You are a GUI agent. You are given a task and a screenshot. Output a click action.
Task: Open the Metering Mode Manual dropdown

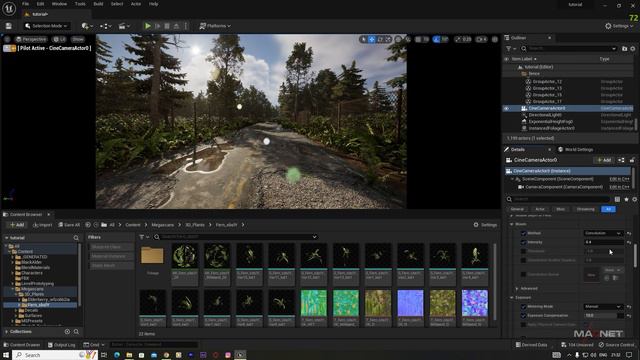pyautogui.click(x=603, y=307)
